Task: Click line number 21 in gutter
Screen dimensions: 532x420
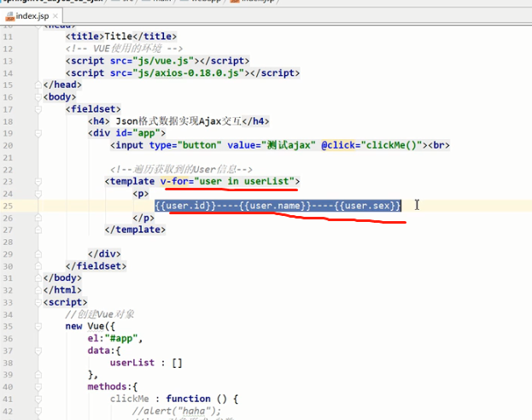Action: (8, 158)
